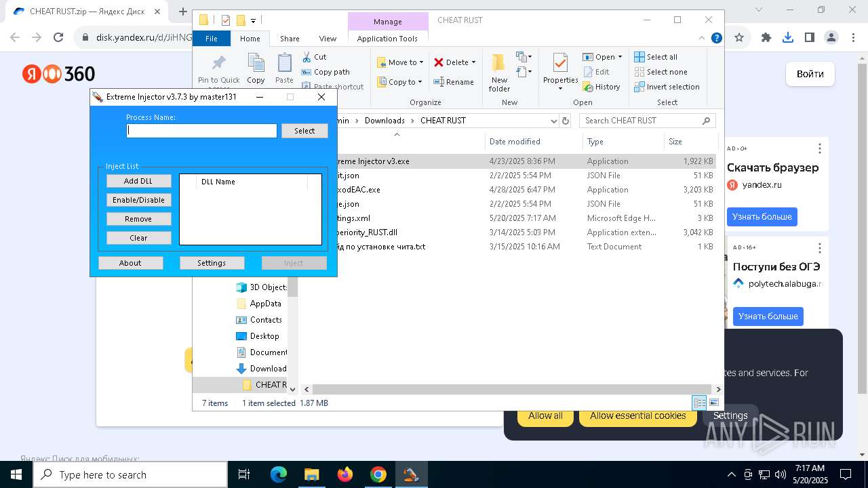Viewport: 868px width, 488px height.
Task: Open the Delete dropdown arrow
Action: 473,62
